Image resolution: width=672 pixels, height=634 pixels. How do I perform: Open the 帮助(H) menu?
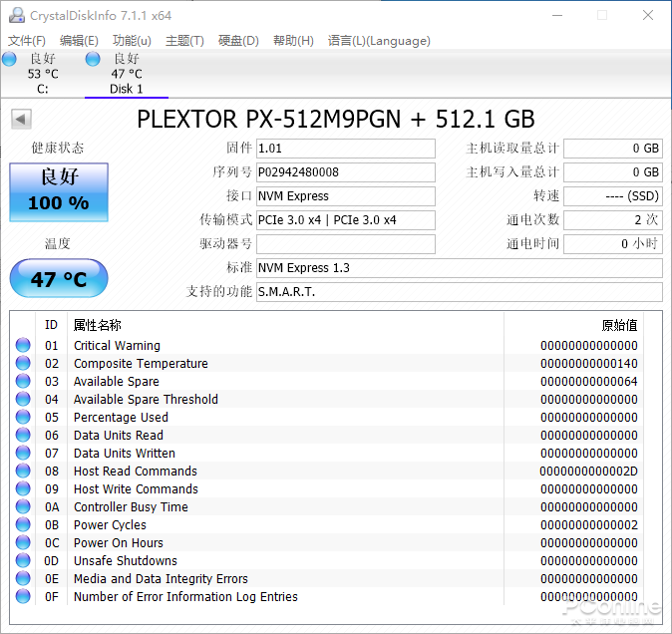293,41
